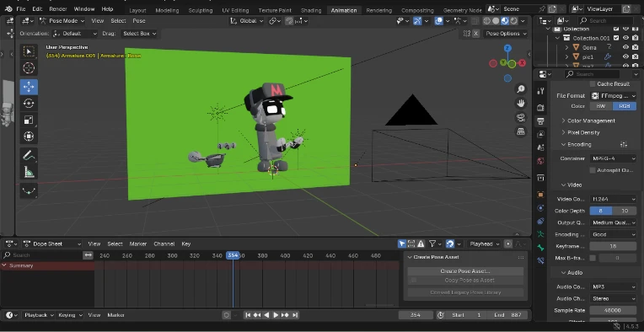
Task: Hide Collection.001 with its eye icon
Action: point(625,38)
